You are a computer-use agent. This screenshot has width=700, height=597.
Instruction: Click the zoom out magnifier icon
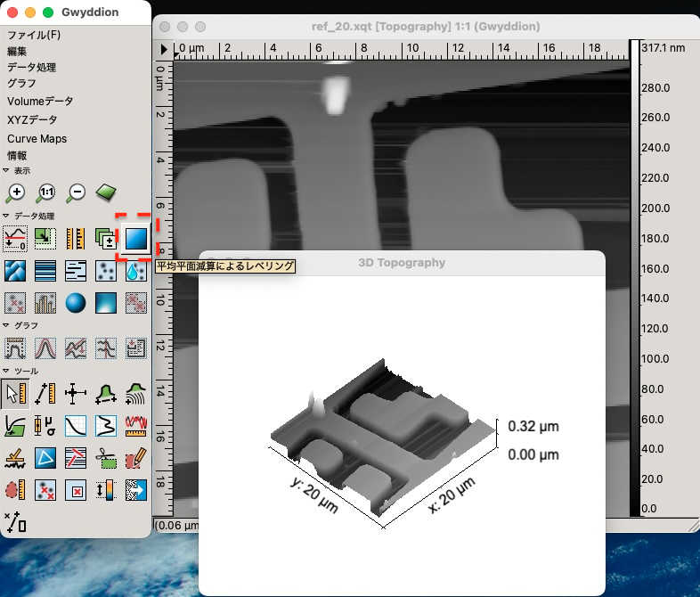[x=76, y=192]
